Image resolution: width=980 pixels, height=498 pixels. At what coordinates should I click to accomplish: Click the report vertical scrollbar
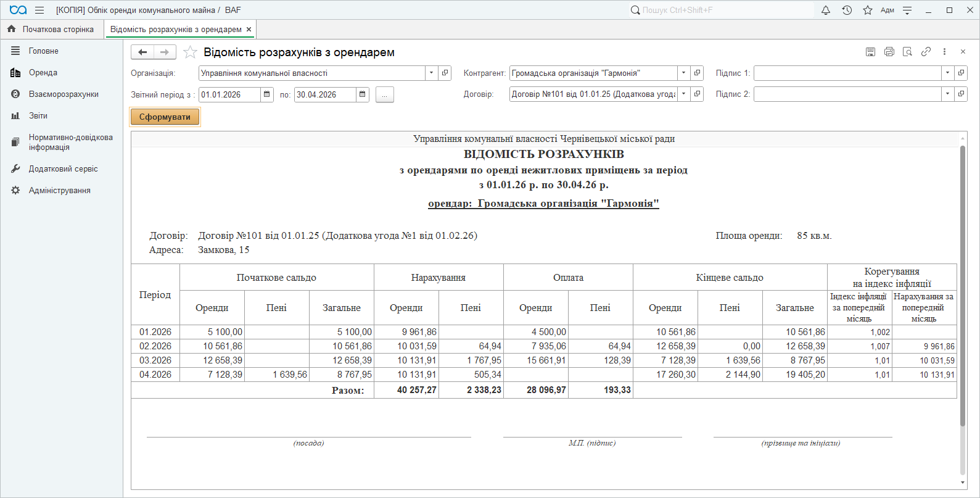pyautogui.click(x=962, y=284)
